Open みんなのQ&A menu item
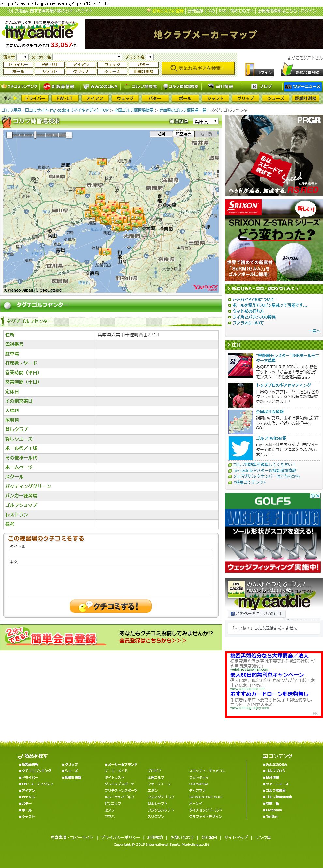Screen dimensions: 323x868 click(x=100, y=86)
